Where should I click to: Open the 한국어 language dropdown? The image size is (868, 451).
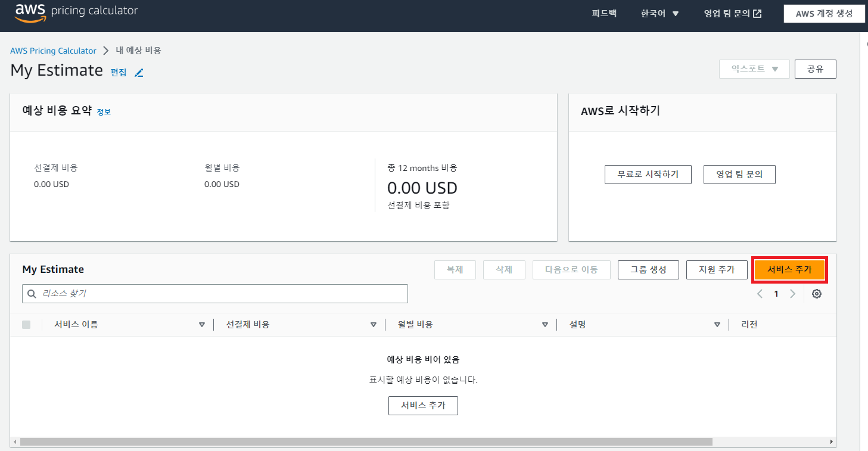[x=659, y=14]
